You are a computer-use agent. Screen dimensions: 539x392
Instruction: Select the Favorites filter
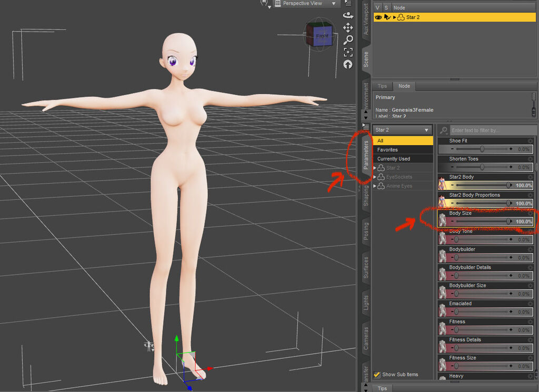403,150
